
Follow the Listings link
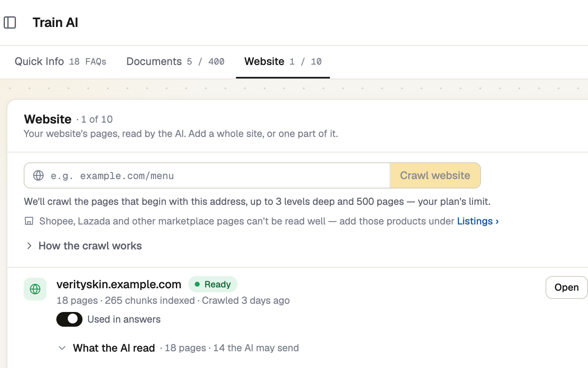(x=478, y=221)
